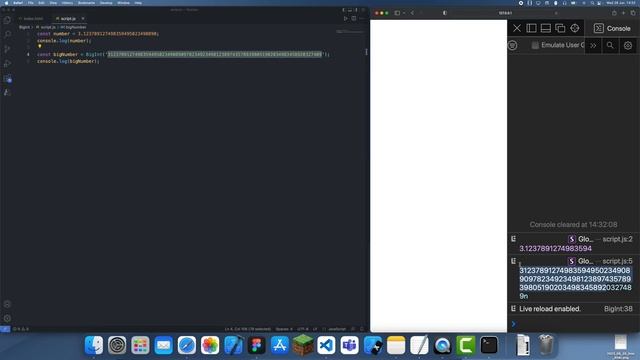This screenshot has width=640, height=360.
Task: Switch to the index.html editor tab
Action: [33, 18]
